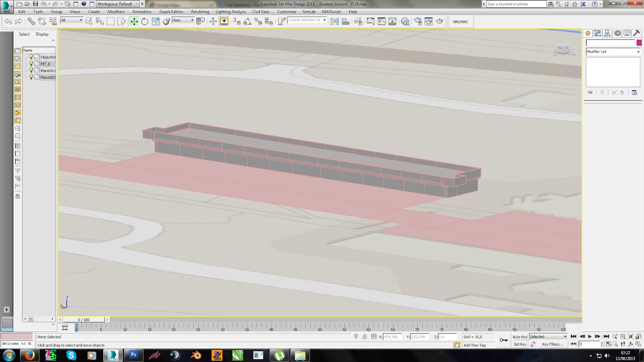Image resolution: width=644 pixels, height=362 pixels.
Task: Click the object color swatch
Action: pyautogui.click(x=639, y=43)
